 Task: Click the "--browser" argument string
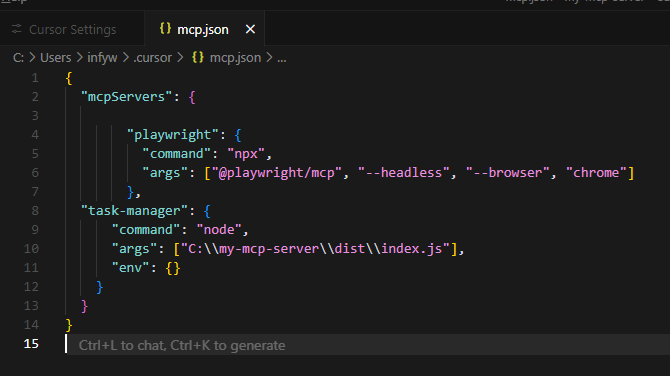click(507, 173)
